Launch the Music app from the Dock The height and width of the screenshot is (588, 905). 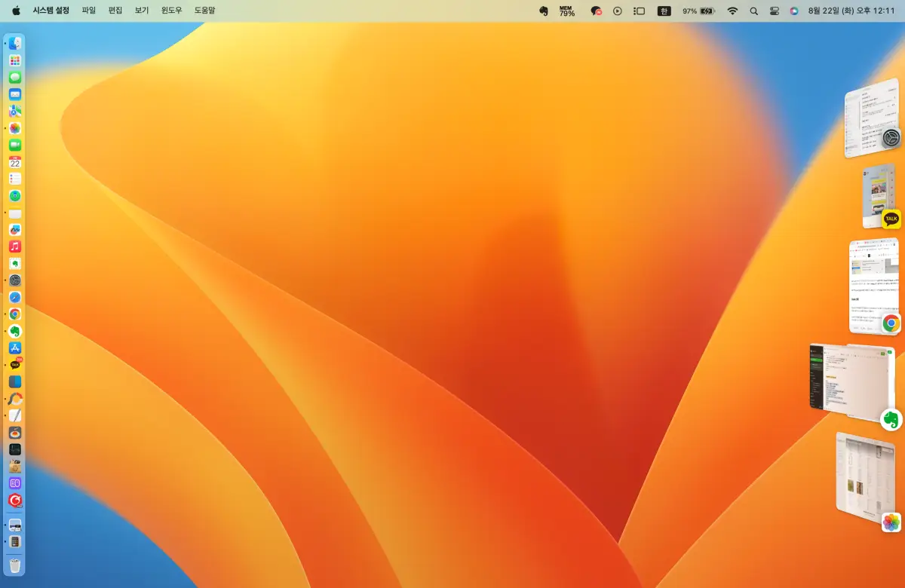click(15, 247)
